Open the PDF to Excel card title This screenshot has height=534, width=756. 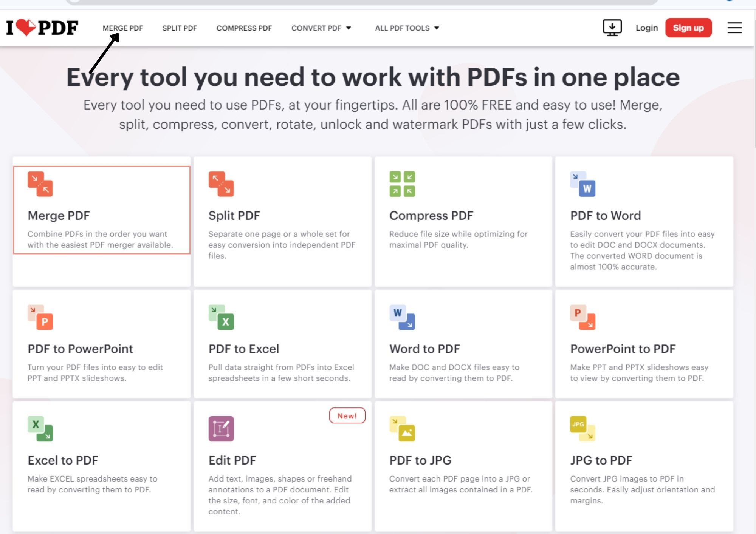(244, 349)
